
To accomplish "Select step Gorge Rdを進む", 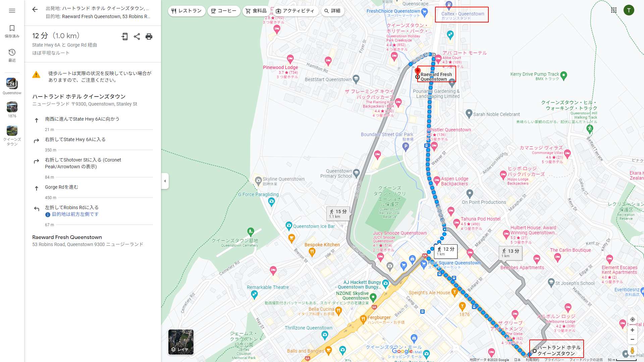I will click(x=93, y=187).
